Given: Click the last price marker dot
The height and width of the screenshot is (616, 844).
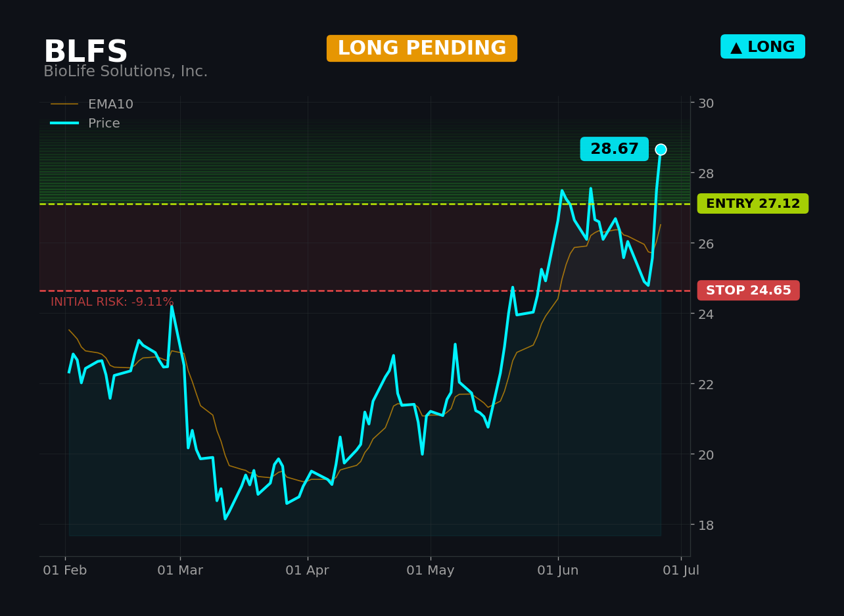Looking at the screenshot, I should 661,150.
